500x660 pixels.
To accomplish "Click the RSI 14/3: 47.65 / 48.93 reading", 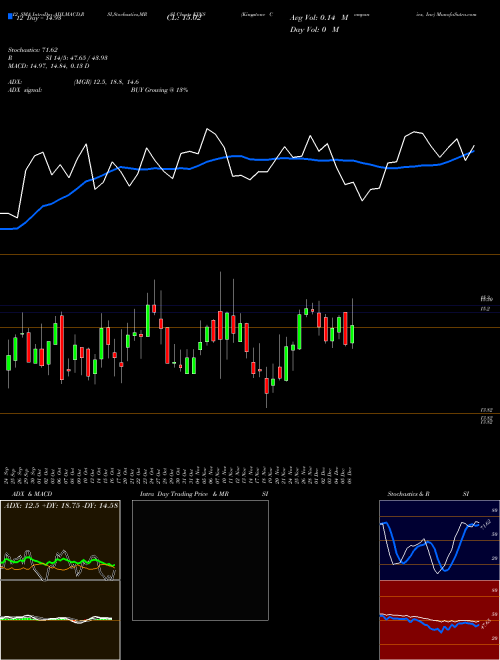I will tap(57, 58).
